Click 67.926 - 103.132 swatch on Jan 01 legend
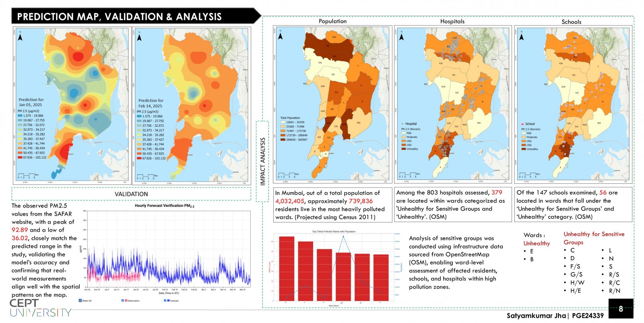Viewport: 644px width, 323px height. [20, 157]
